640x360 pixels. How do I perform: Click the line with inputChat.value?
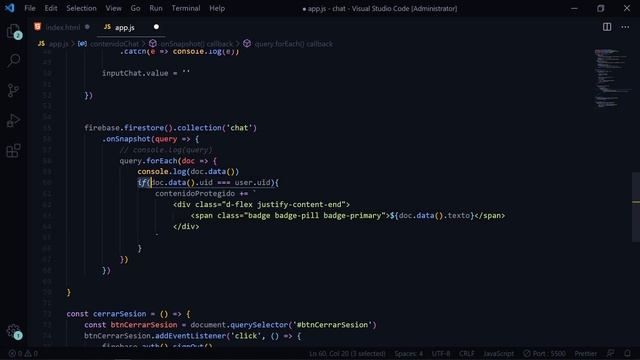click(146, 73)
